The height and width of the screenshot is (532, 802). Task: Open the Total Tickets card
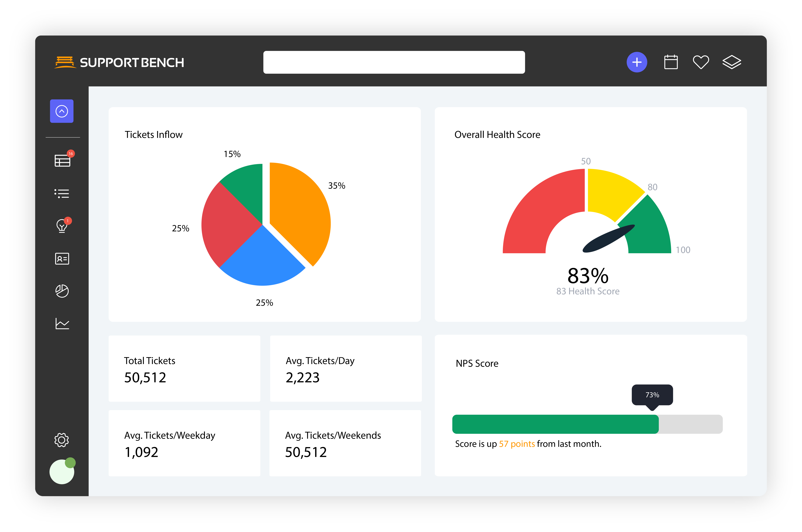click(184, 368)
